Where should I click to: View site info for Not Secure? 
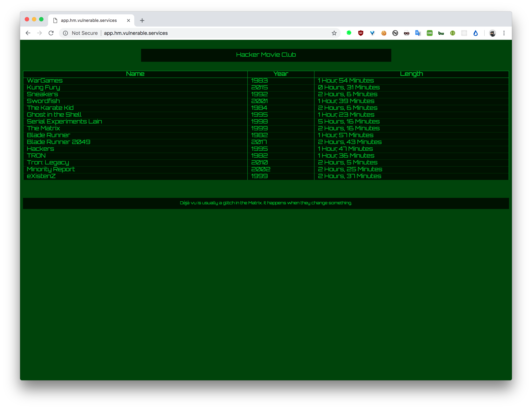click(66, 33)
